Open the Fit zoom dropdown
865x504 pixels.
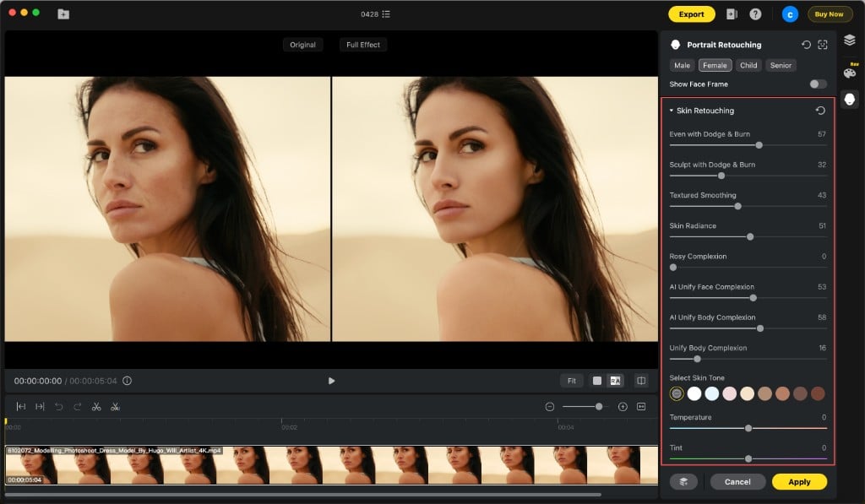click(x=572, y=381)
